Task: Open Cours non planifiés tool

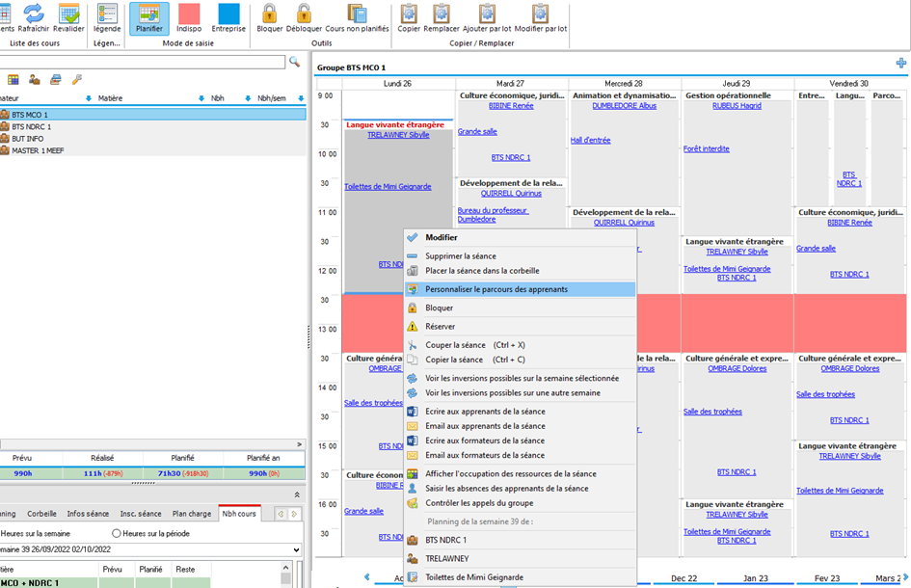Action: coord(356,13)
